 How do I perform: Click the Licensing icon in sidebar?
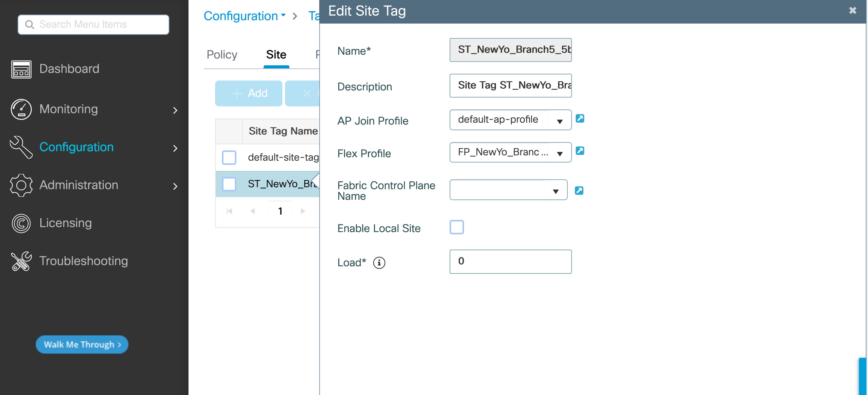coord(21,223)
